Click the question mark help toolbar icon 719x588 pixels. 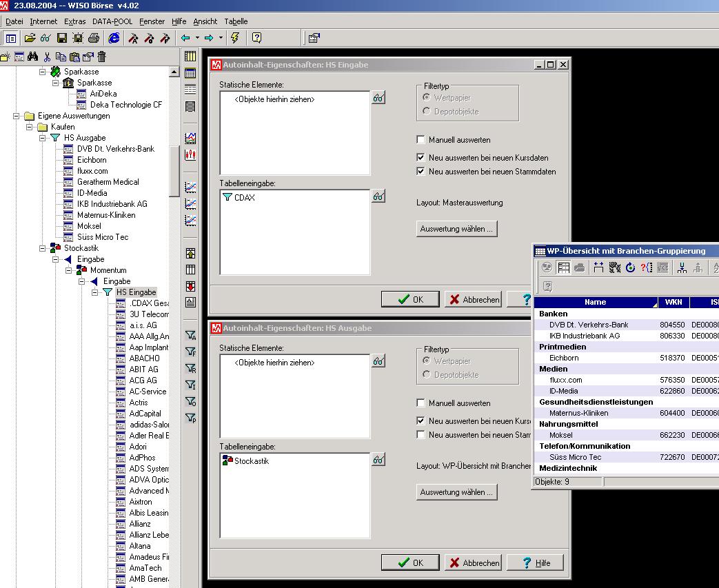click(x=256, y=38)
